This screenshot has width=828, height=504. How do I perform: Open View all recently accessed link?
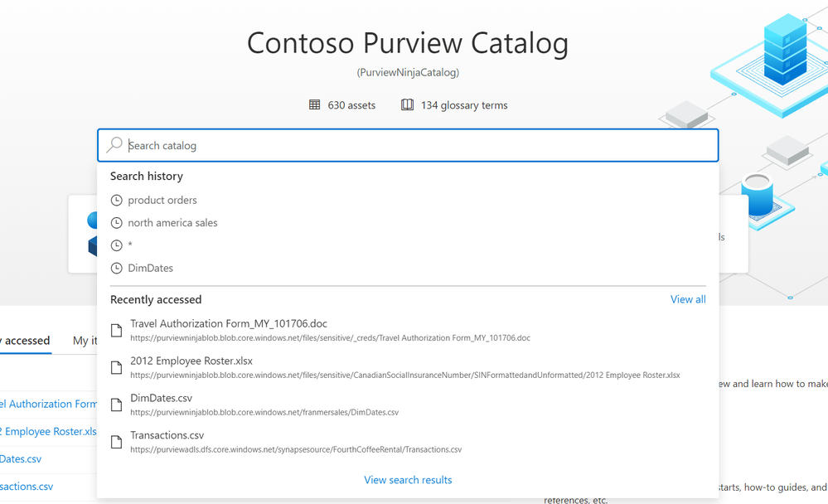coord(688,299)
